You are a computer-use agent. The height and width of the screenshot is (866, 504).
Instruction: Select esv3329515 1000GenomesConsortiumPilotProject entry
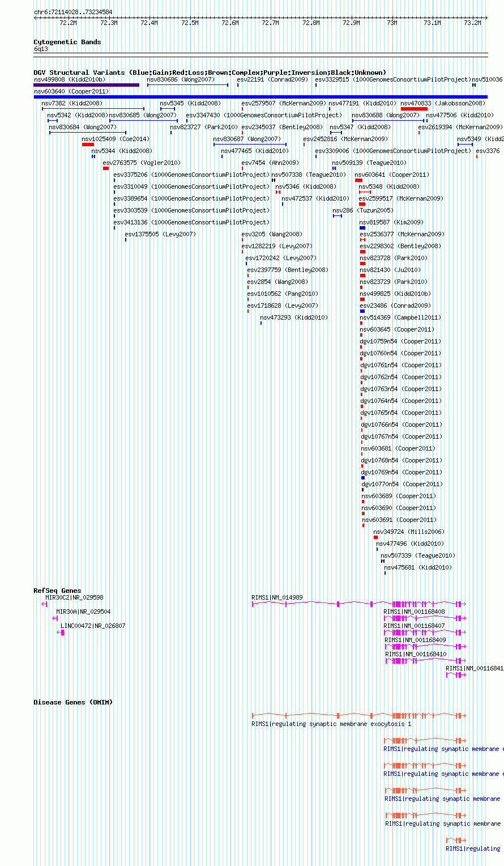click(x=392, y=79)
